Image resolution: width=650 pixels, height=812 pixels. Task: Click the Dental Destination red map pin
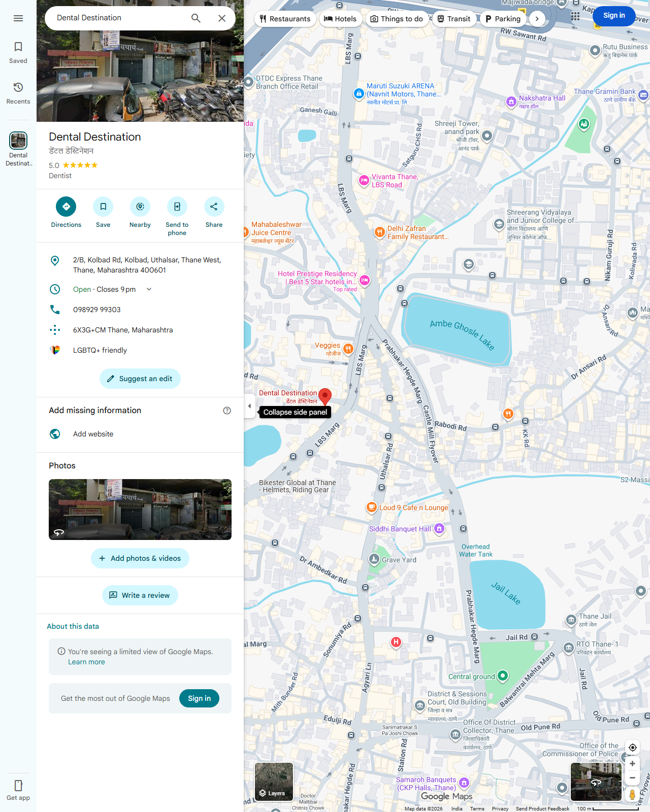click(x=325, y=396)
